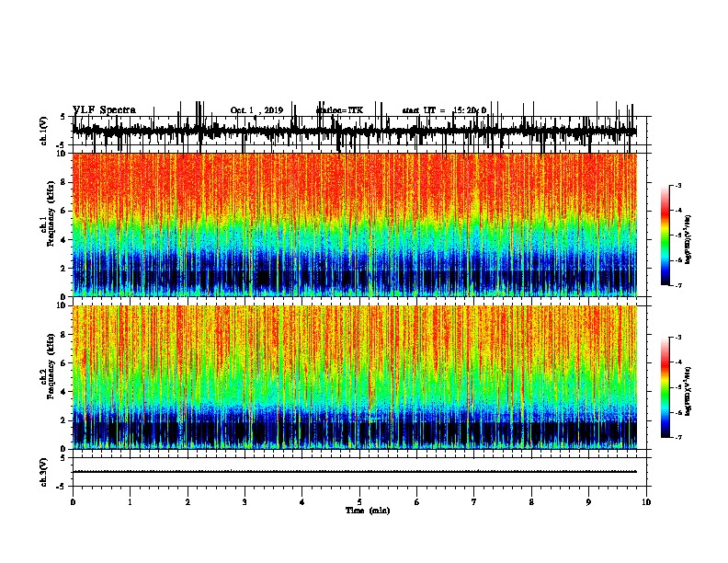Screen dimensions: 728x563
Task: Click the "3" minute tick on the time axis
Action: 245,502
